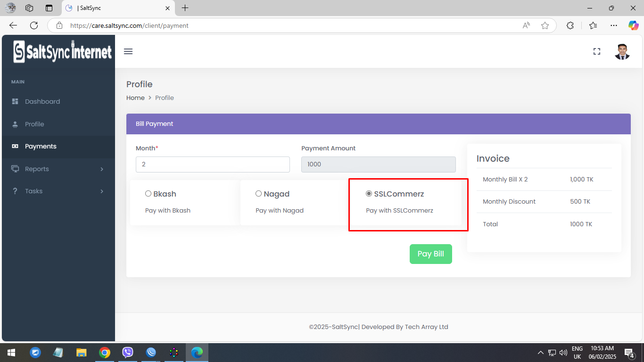Click the fullscreen icon in header
644x362 pixels.
pos(597,51)
